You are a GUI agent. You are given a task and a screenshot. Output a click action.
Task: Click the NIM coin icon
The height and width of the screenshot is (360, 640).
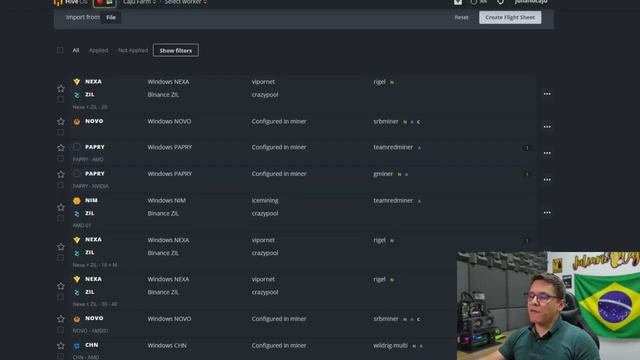tap(77, 200)
